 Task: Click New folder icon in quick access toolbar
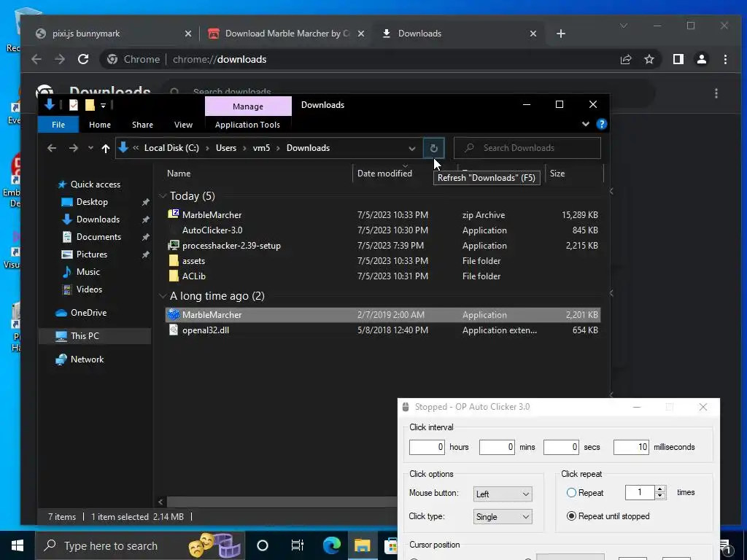pyautogui.click(x=90, y=105)
